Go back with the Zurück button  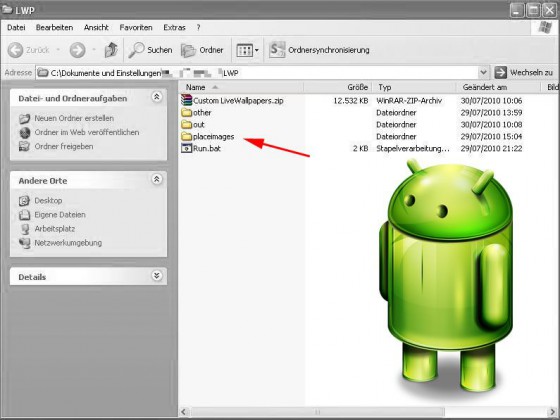click(x=28, y=50)
